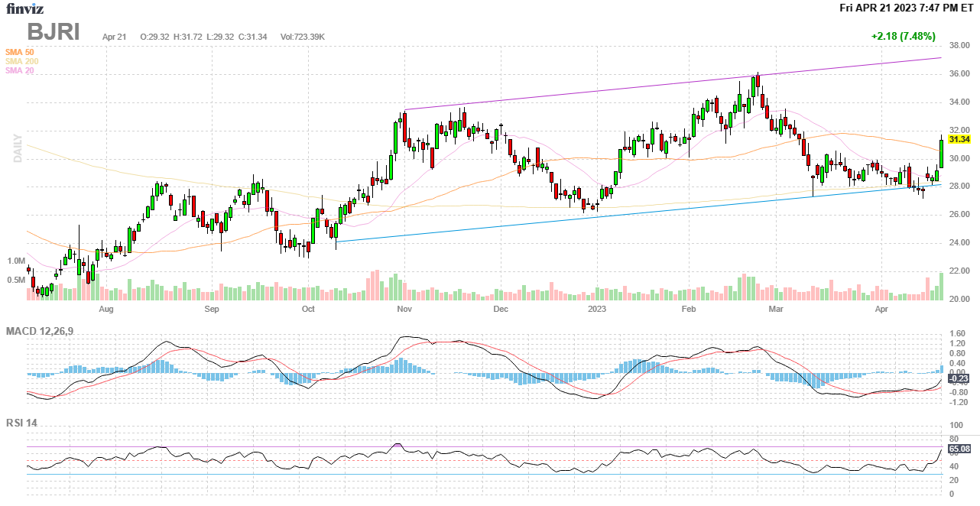The image size is (980, 506).
Task: Click the -0.23 MACD value tag
Action: coord(959,378)
